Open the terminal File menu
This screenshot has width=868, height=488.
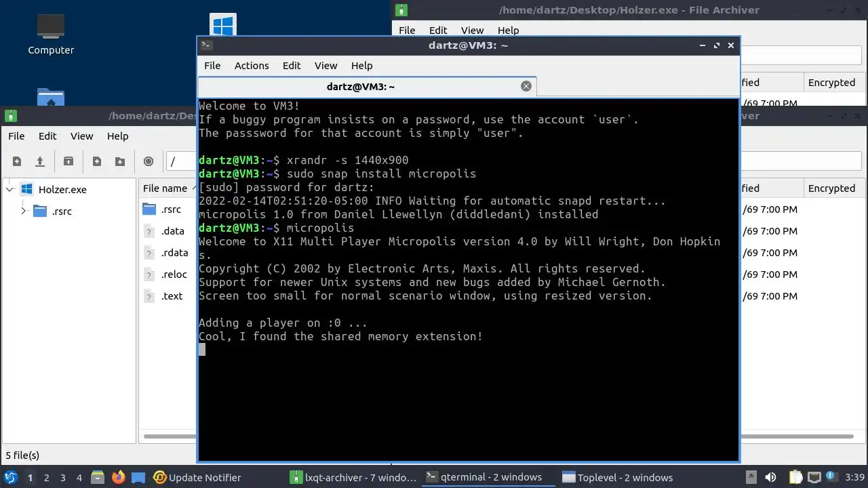tap(212, 66)
